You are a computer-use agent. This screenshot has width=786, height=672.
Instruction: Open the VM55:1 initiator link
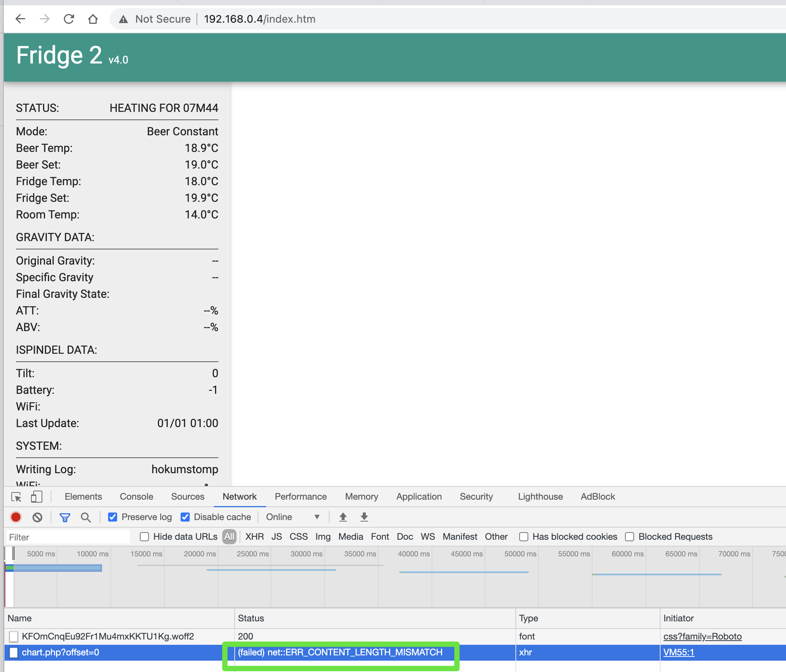[x=678, y=652]
